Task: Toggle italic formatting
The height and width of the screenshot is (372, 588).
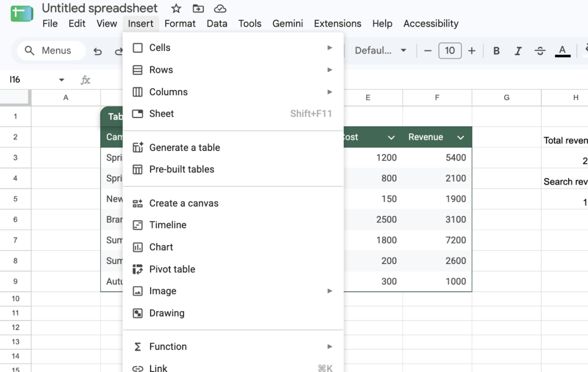Action: tap(518, 50)
